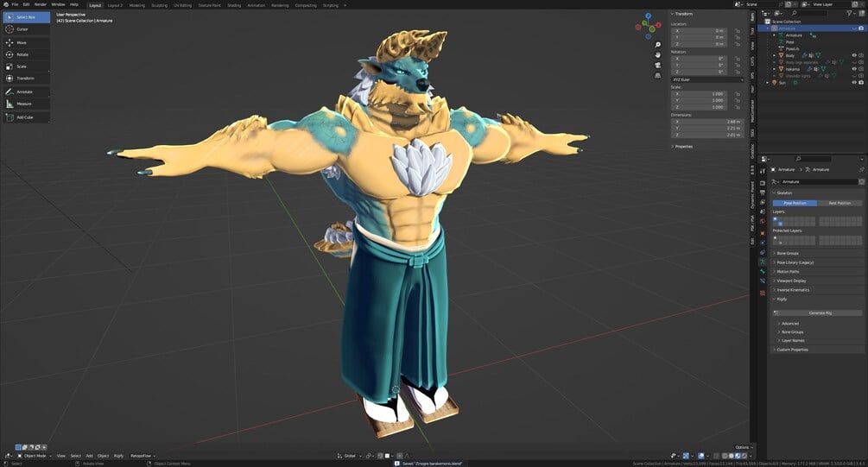Switch to the Animation workspace tab
868x467 pixels.
[256, 5]
